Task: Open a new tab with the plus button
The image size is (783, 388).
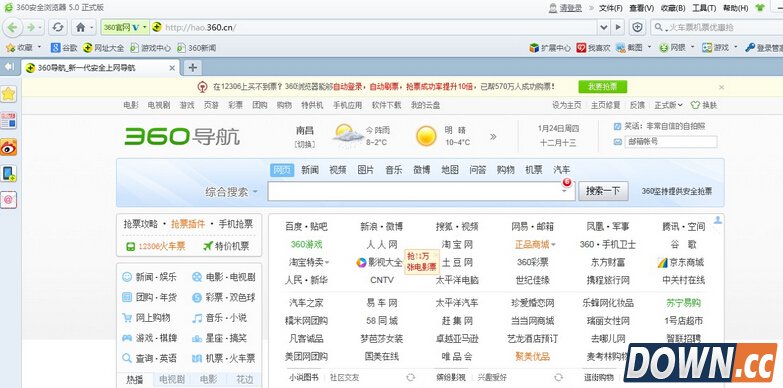Action: 192,67
